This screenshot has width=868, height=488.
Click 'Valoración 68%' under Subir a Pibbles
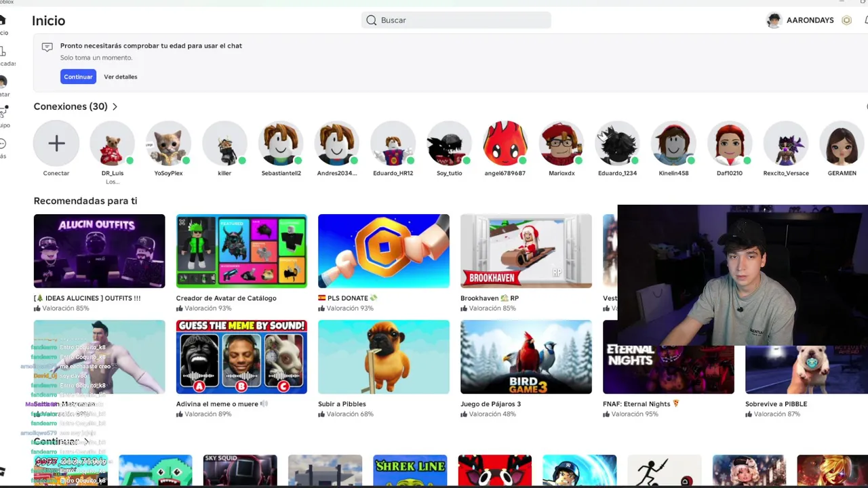[x=350, y=414]
